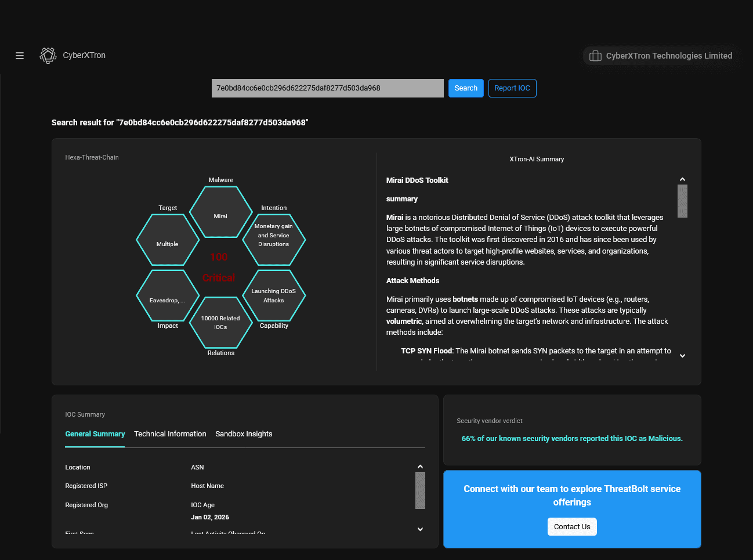Select the Mirai malware hexagon
753x560 pixels.
click(x=220, y=212)
